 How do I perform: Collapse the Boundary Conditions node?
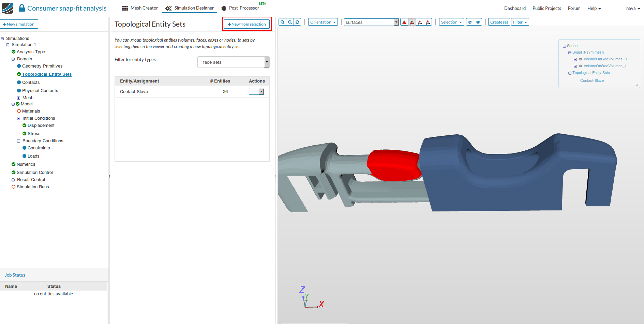click(19, 141)
